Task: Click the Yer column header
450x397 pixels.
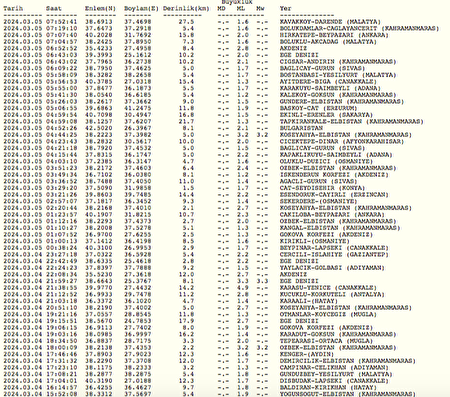Action: point(285,8)
